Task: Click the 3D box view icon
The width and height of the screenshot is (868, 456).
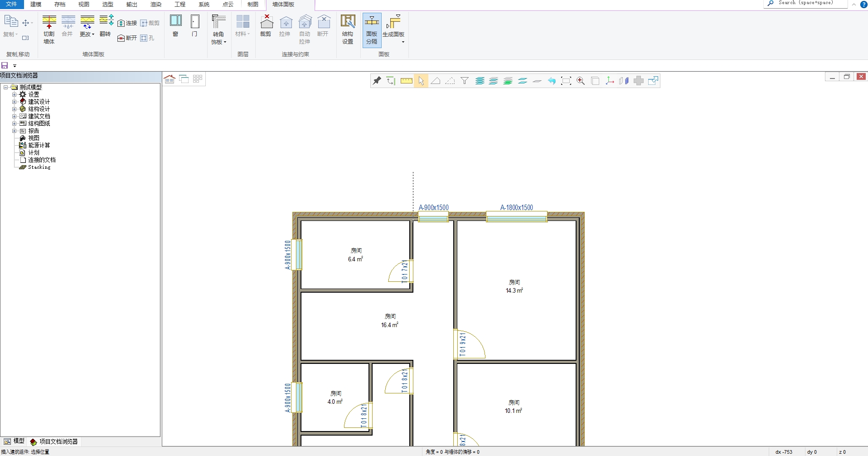Action: [595, 81]
